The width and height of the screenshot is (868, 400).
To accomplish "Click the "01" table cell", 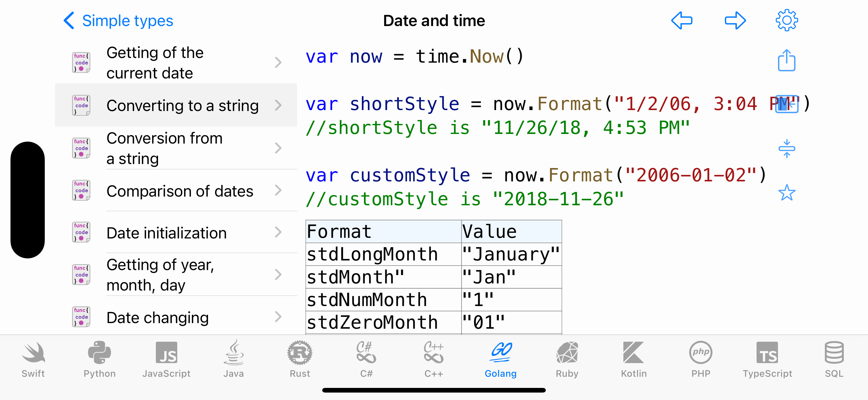I will click(x=512, y=322).
